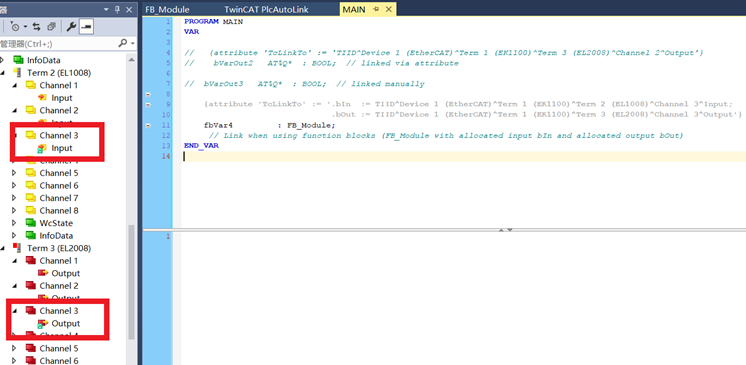Select Channel 3 under Term 2
This screenshot has height=365, width=746.
point(59,136)
